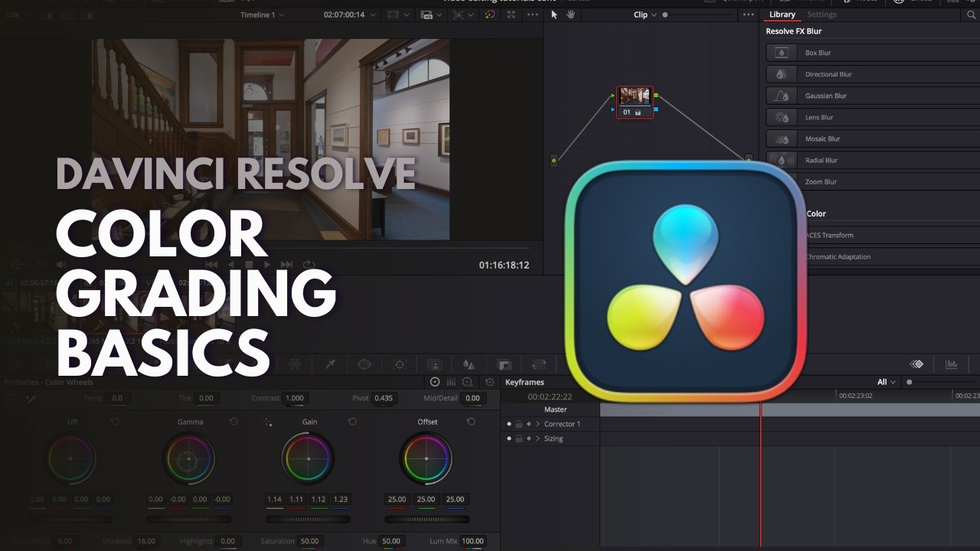Open the Blur palette droplet icon
Image resolution: width=980 pixels, height=551 pixels.
(469, 365)
